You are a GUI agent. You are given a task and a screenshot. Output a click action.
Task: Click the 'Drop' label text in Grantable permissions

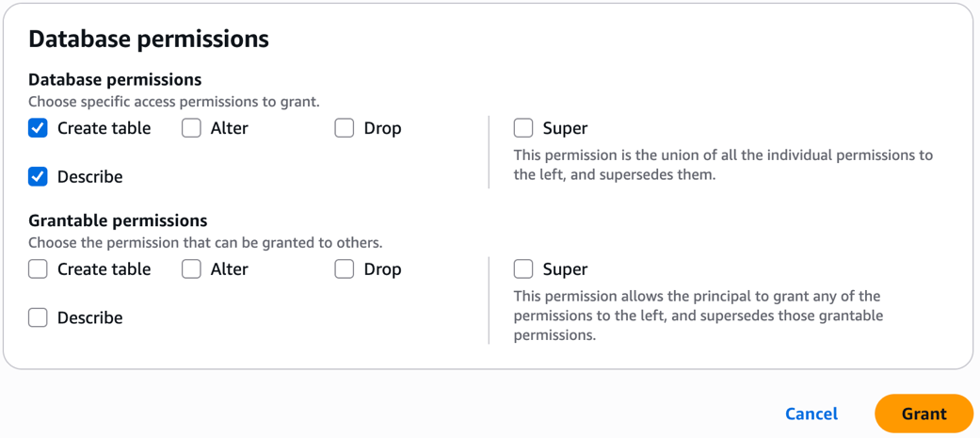(x=382, y=269)
